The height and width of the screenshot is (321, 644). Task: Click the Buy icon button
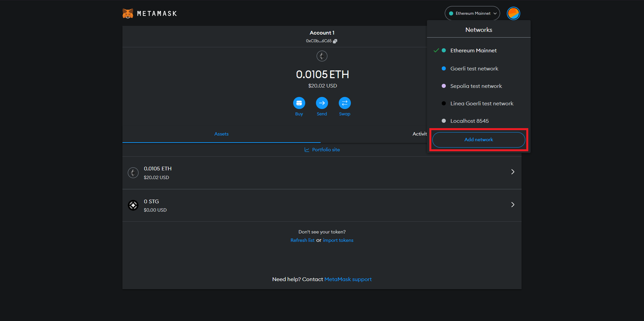[x=299, y=103]
